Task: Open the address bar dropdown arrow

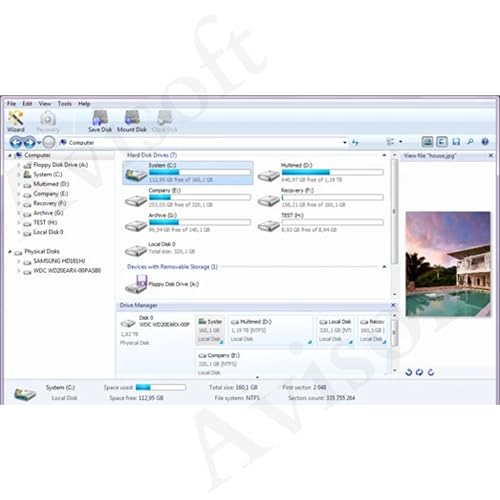Action: [345, 143]
